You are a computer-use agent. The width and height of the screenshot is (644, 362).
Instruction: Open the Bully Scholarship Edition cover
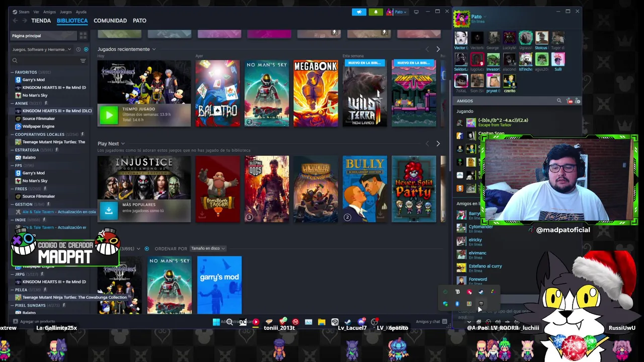365,189
